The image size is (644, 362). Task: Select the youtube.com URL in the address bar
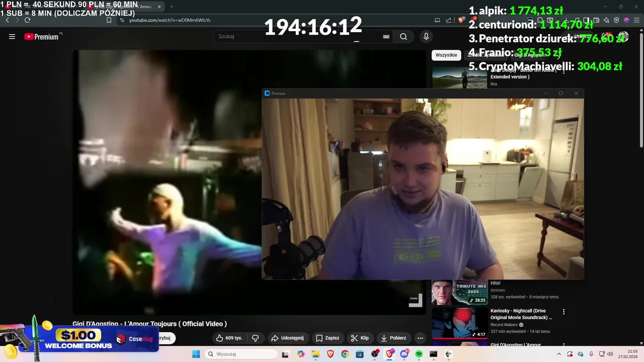[170, 20]
